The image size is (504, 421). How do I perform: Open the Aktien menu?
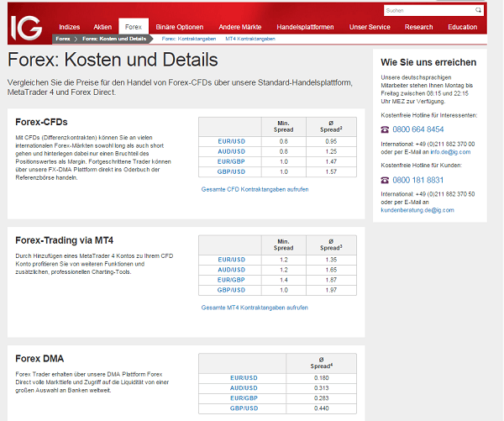click(x=102, y=27)
